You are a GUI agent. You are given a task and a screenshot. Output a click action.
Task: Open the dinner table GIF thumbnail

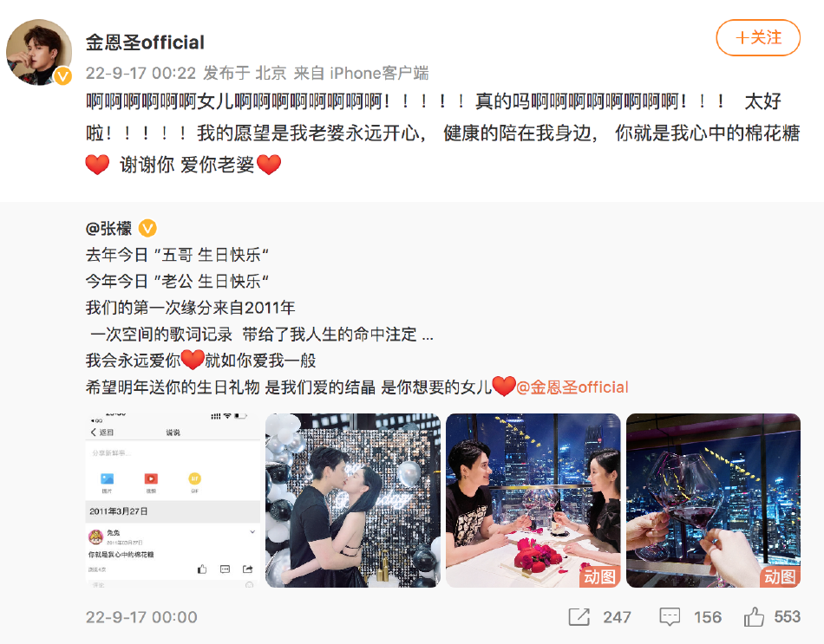pos(533,500)
